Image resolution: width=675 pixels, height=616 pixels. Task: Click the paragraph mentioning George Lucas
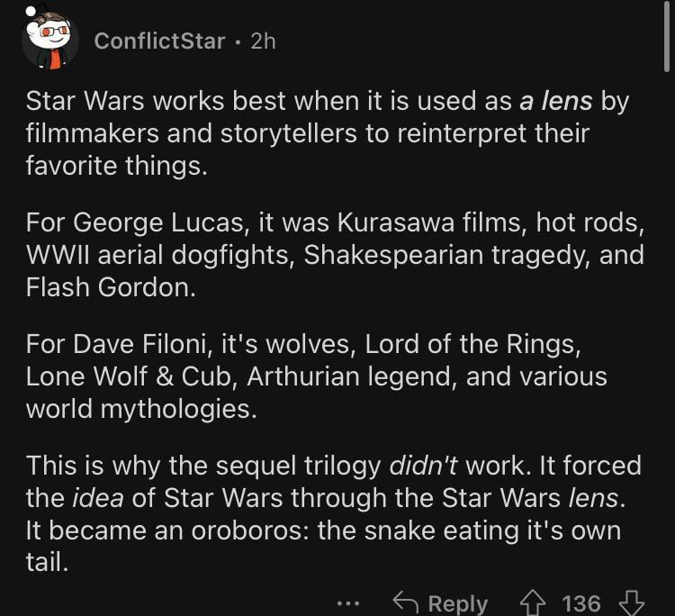[x=335, y=255]
